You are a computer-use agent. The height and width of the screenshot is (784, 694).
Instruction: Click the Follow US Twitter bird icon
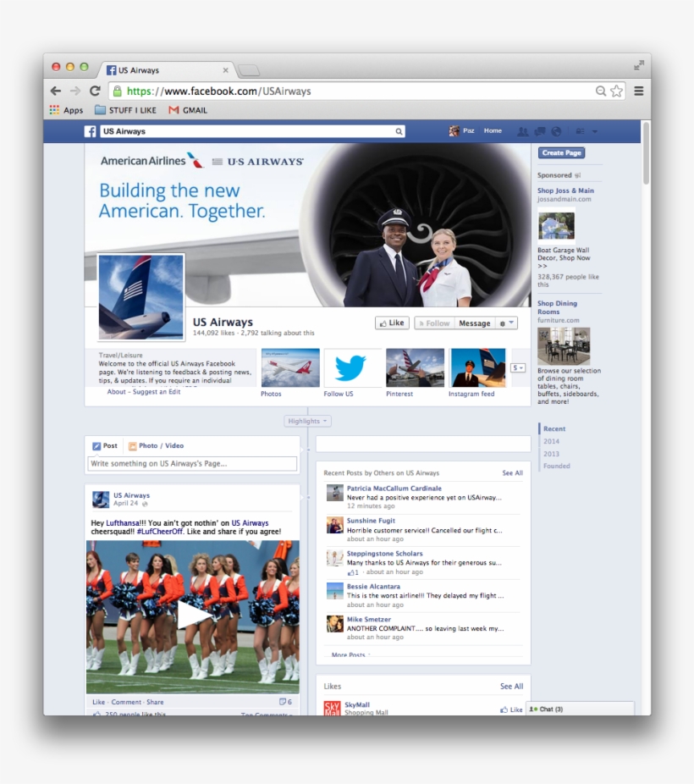tap(352, 367)
